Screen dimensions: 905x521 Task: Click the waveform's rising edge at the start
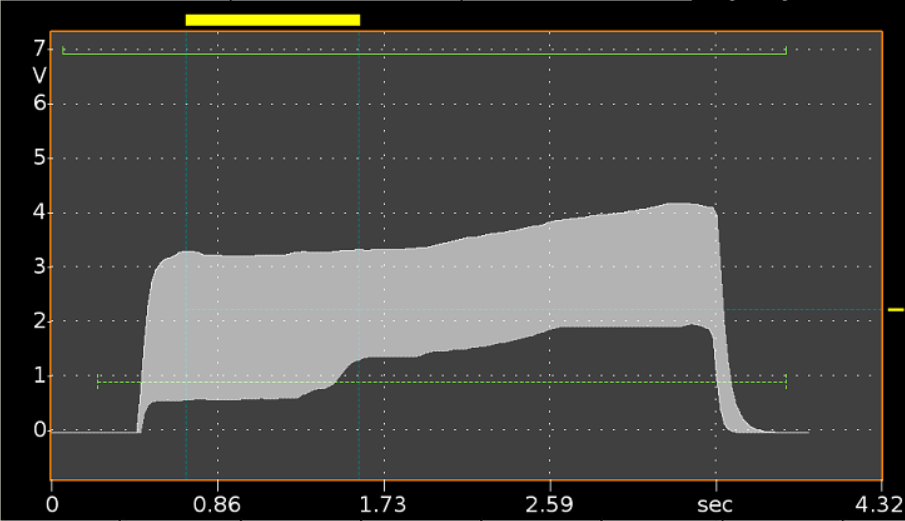point(145,340)
